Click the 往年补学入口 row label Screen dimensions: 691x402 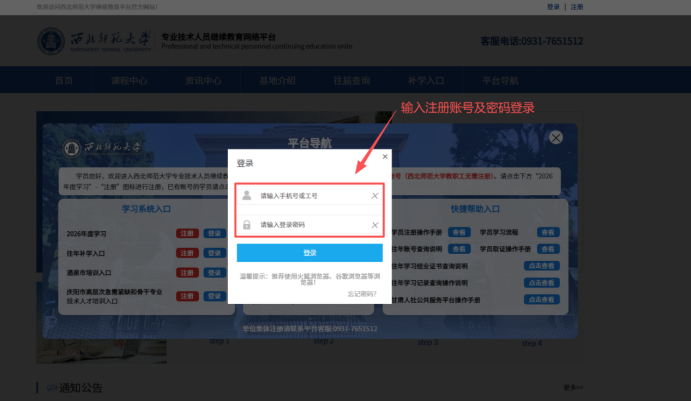[85, 253]
